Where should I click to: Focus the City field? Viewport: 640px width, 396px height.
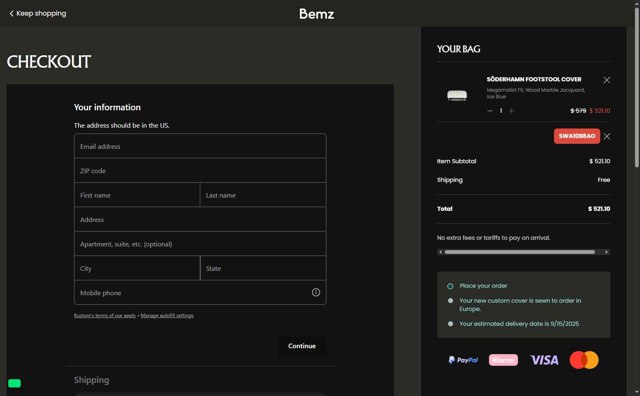point(137,268)
